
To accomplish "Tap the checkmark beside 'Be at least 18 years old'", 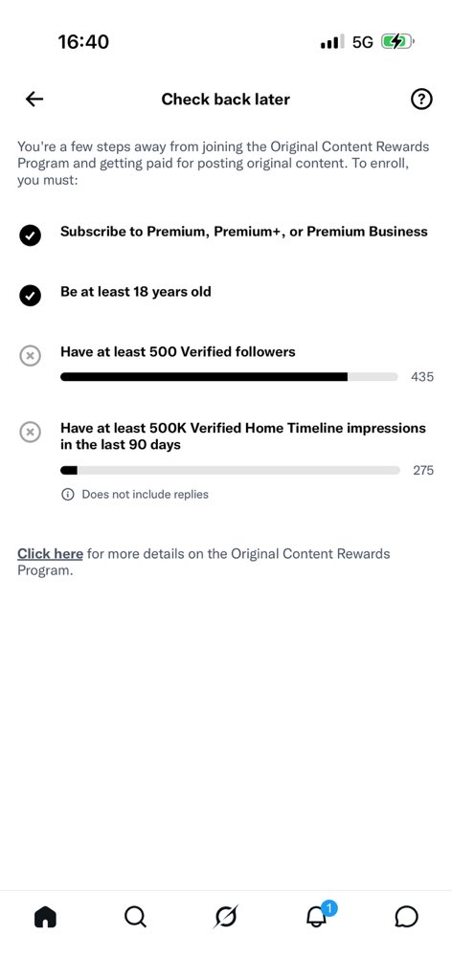I will pyautogui.click(x=30, y=296).
